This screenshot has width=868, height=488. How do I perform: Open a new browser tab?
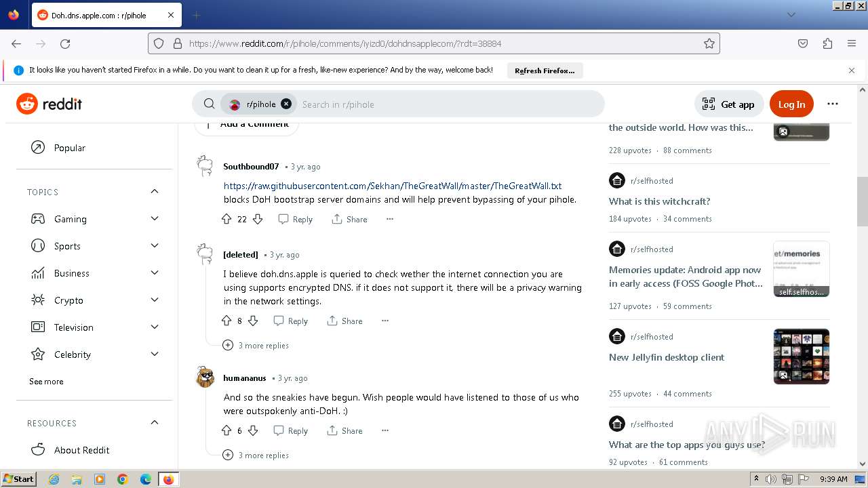196,15
